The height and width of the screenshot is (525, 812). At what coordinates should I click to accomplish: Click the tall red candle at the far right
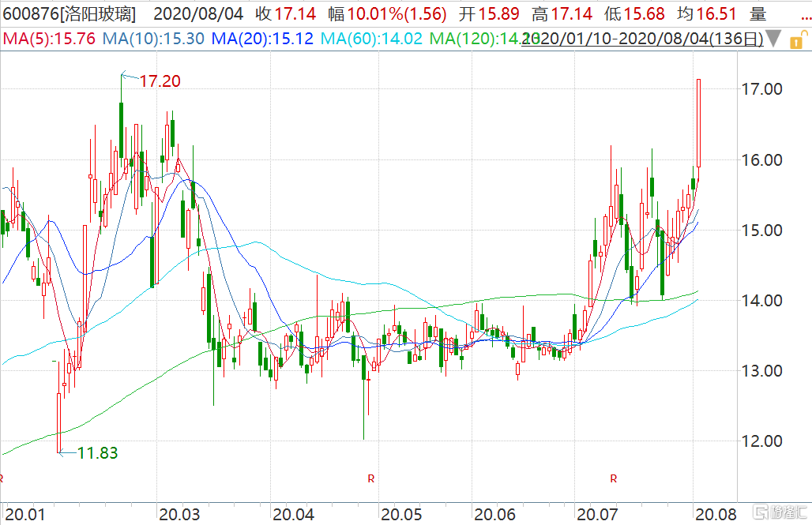point(698,122)
